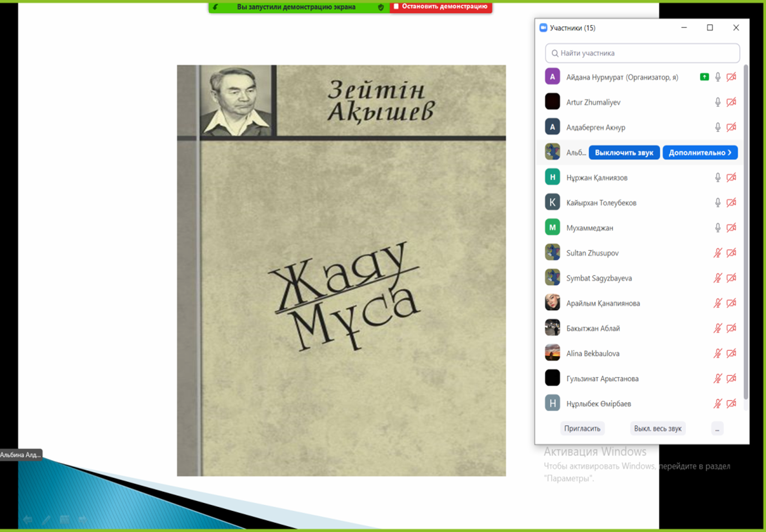Open the three-dots menu at the participants panel bottom
Image resolution: width=766 pixels, height=532 pixels.
click(717, 429)
